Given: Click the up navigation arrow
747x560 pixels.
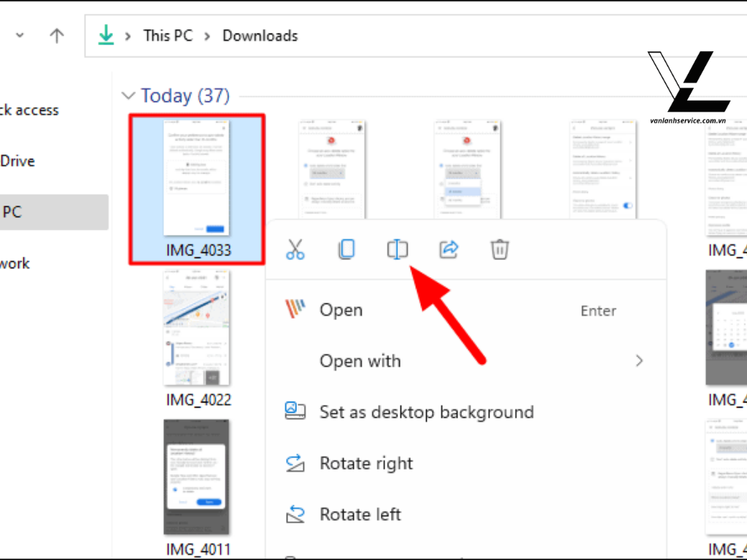Looking at the screenshot, I should click(56, 35).
